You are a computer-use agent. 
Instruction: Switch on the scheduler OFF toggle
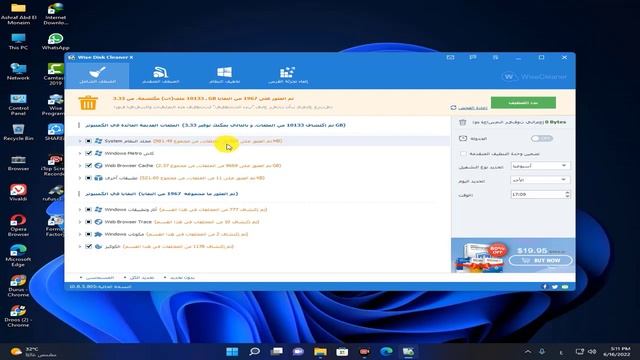(x=542, y=138)
